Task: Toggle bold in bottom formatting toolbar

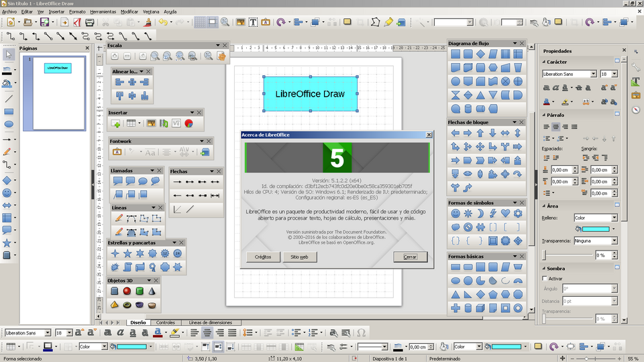Action: click(x=107, y=333)
